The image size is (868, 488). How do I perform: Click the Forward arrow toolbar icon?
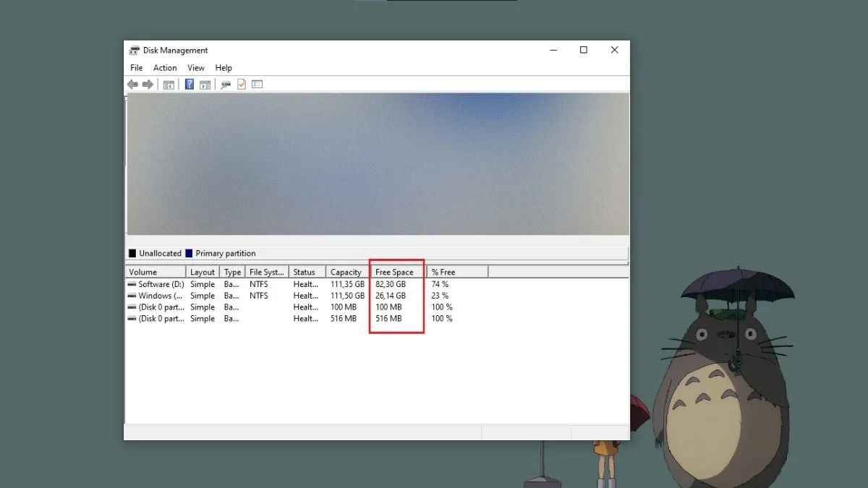(x=148, y=85)
